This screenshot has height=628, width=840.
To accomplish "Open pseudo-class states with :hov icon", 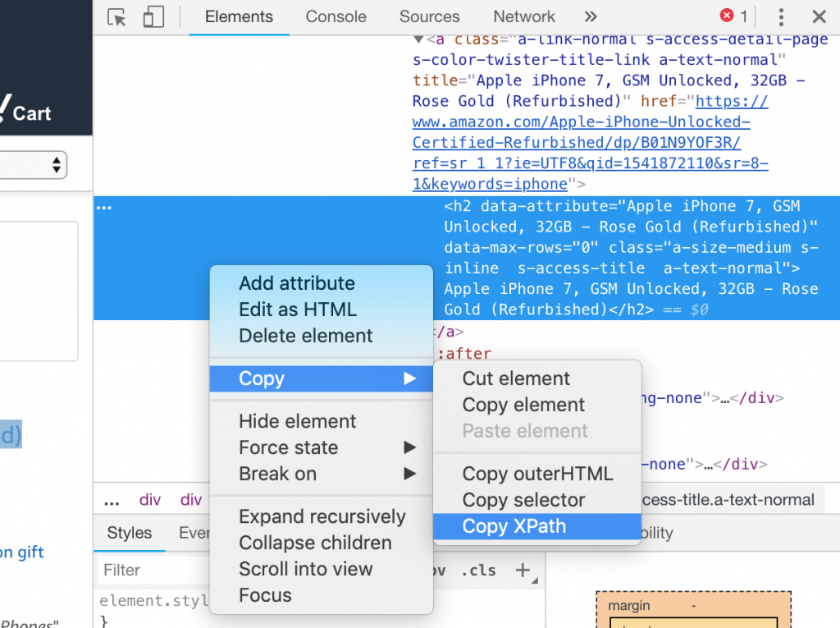I will pyautogui.click(x=436, y=570).
